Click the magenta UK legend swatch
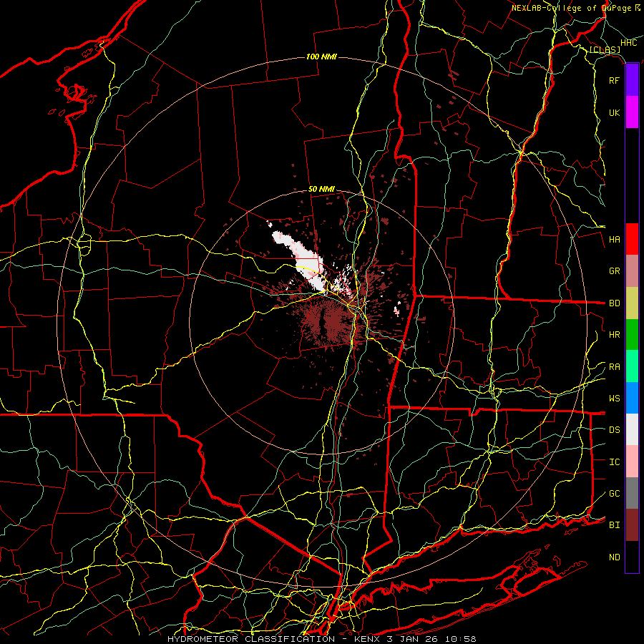The image size is (644, 644). (632, 112)
